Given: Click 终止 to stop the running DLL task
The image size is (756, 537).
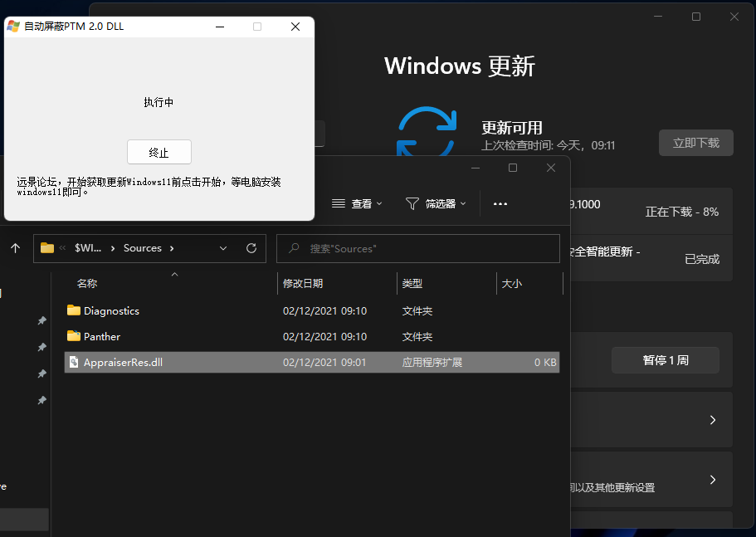Looking at the screenshot, I should click(159, 152).
